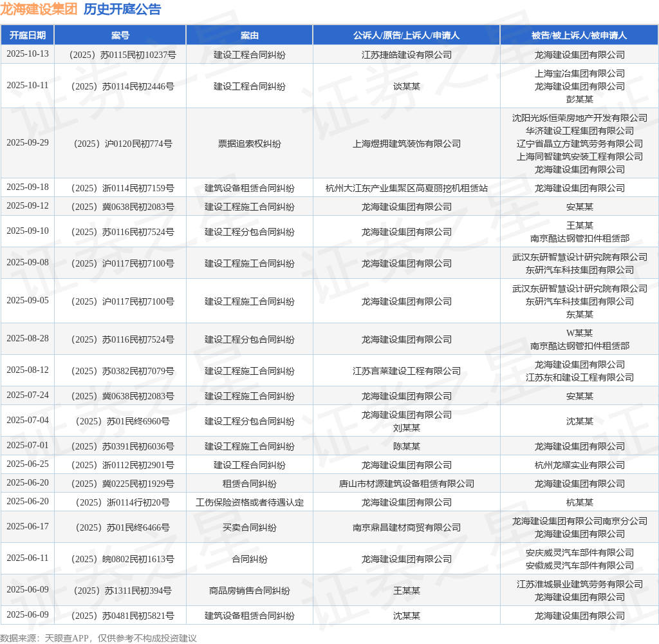Click defendant 杭州龙耀实业有限公司
Viewport: 659px width, 644px height.
point(580,465)
